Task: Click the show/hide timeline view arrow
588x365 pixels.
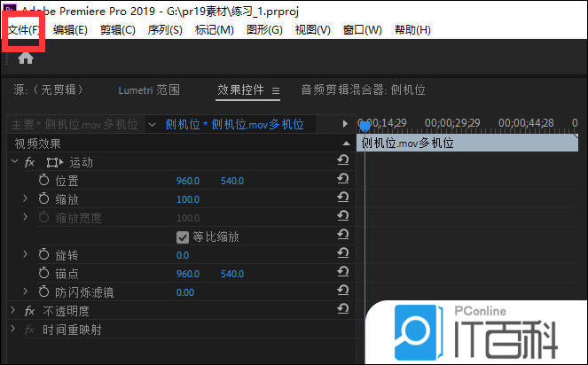Action: click(x=346, y=124)
